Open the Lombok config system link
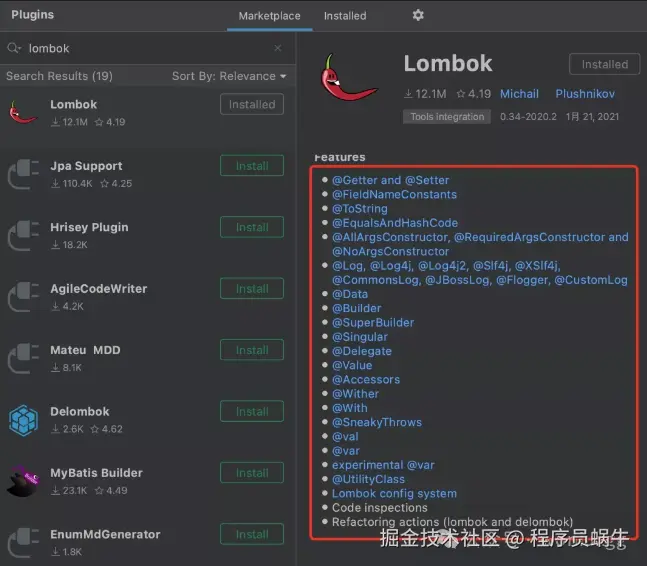The width and height of the screenshot is (647, 566). [394, 493]
